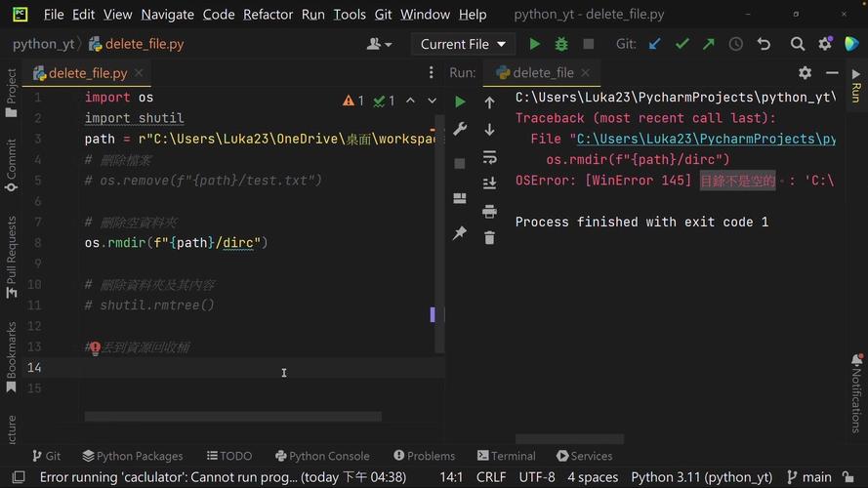The width and height of the screenshot is (868, 488).
Task: Open Git show history clock icon
Action: [735, 44]
